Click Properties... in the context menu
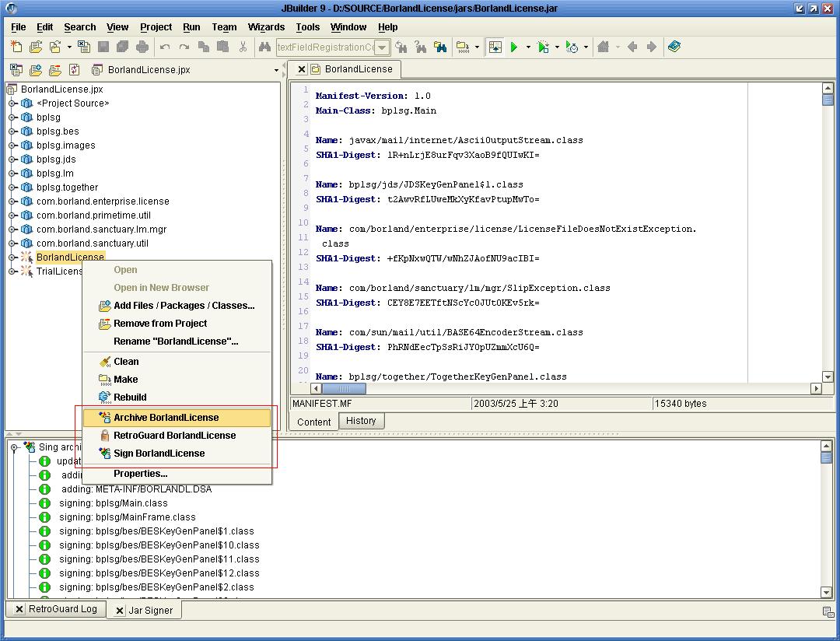This screenshot has height=641, width=840. 140,474
